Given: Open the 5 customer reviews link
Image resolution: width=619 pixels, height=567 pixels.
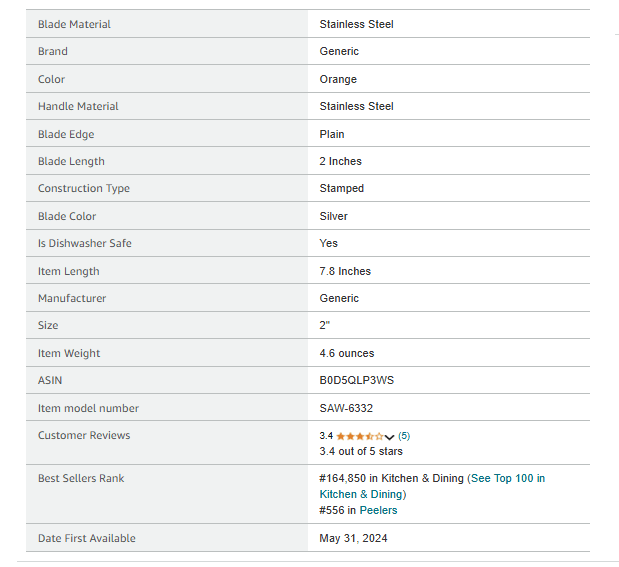Looking at the screenshot, I should pos(404,436).
